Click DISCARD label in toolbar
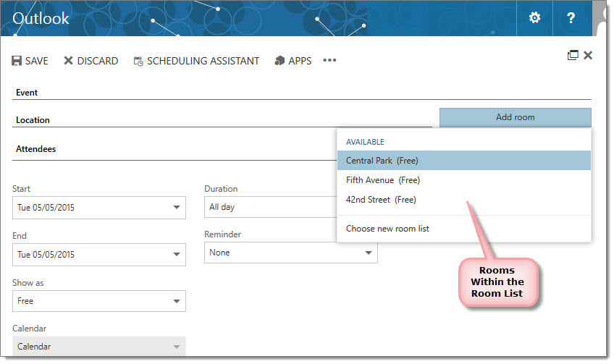 click(x=98, y=61)
